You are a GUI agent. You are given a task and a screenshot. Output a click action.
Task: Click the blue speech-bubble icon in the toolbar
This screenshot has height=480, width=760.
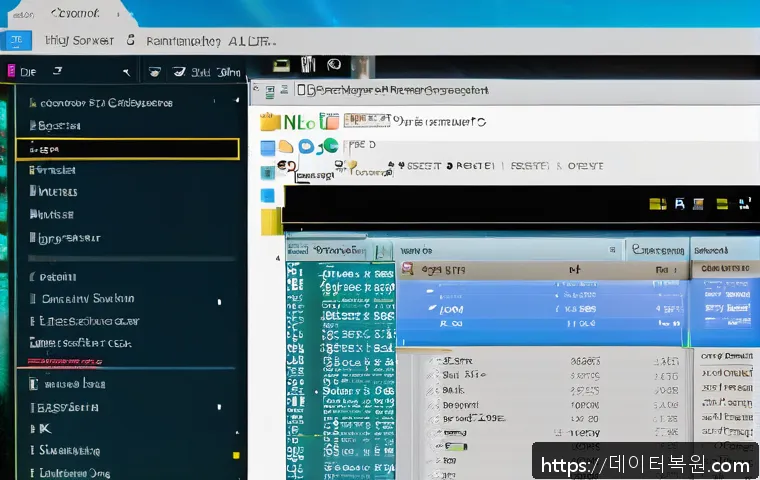click(306, 146)
